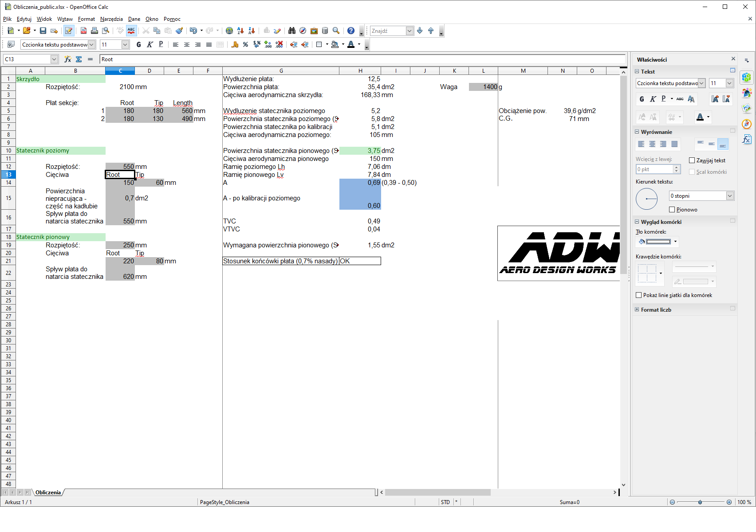Export directly as PDF icon
The image size is (756, 532).
coord(83,31)
